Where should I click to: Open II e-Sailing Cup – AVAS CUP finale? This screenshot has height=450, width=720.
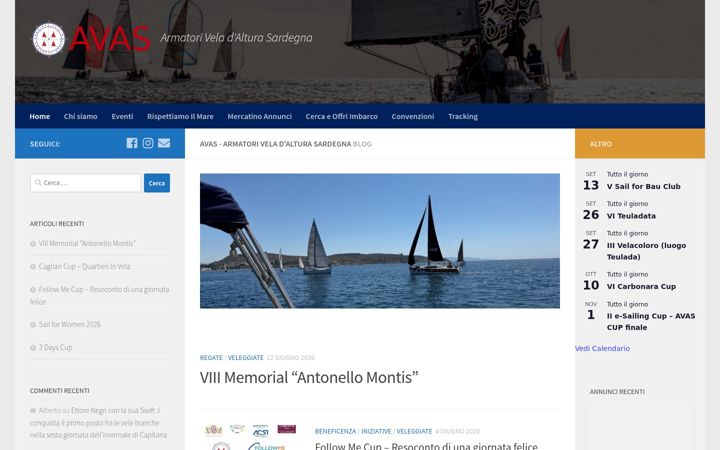(651, 321)
